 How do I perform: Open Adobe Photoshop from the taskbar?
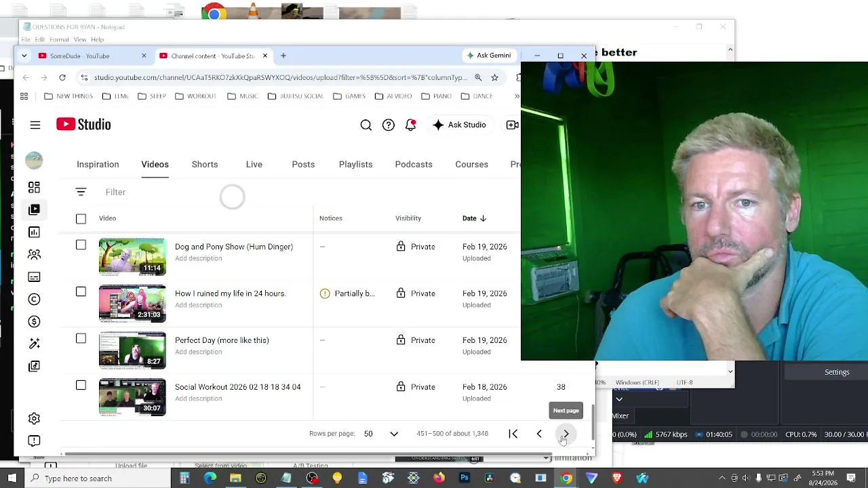point(465,479)
